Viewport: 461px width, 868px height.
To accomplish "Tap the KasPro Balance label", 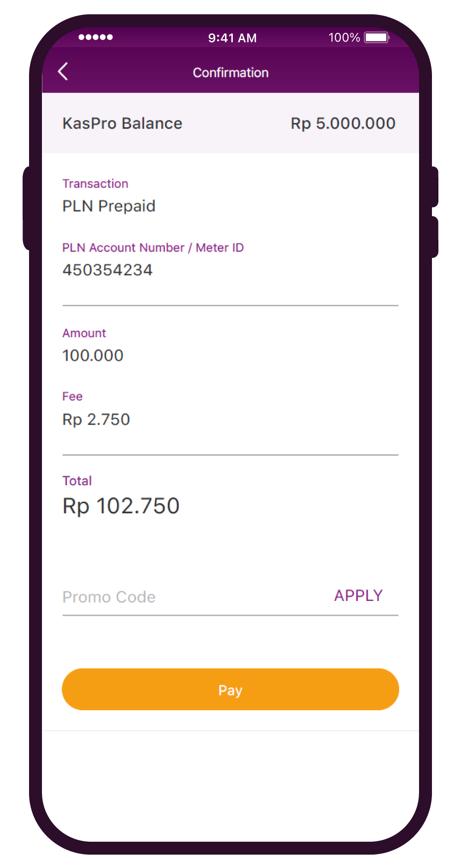I will [x=122, y=123].
